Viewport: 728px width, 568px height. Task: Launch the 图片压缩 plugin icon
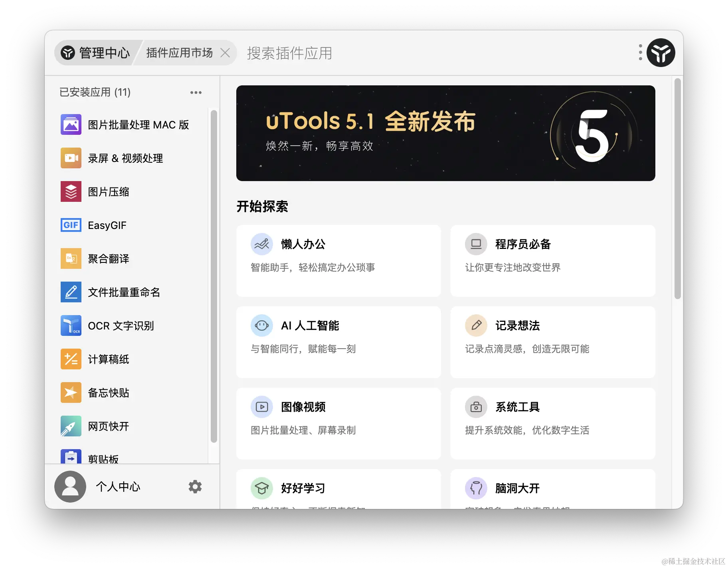tap(71, 191)
